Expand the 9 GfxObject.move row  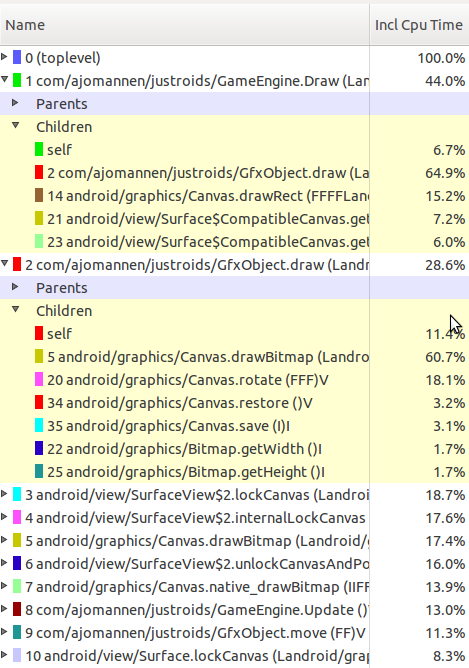coord(4,631)
